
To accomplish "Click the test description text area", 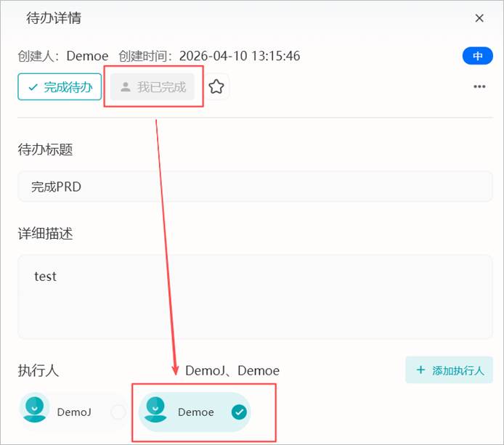I will click(255, 297).
